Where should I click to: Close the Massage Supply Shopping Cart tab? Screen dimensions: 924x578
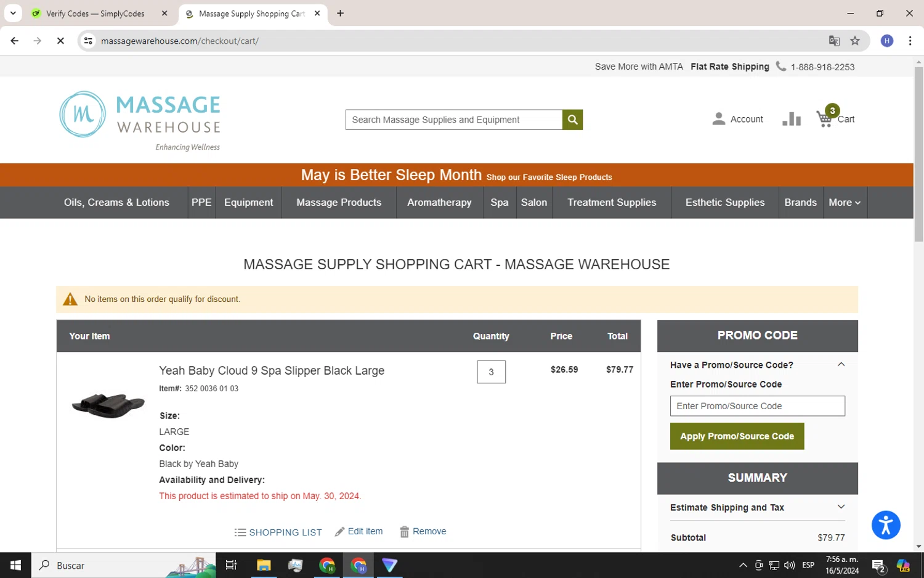(x=317, y=13)
